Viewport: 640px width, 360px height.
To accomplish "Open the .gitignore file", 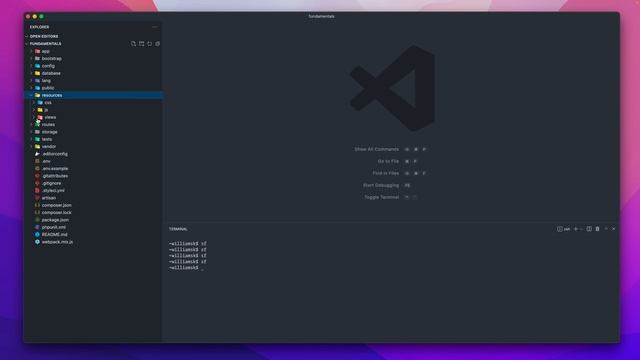I will pyautogui.click(x=94, y=183).
